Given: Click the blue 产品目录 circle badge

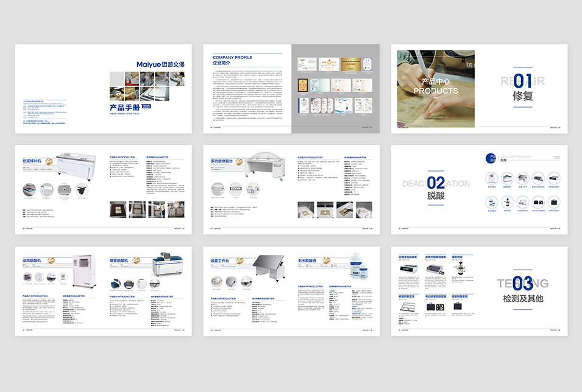Looking at the screenshot, I should [491, 159].
